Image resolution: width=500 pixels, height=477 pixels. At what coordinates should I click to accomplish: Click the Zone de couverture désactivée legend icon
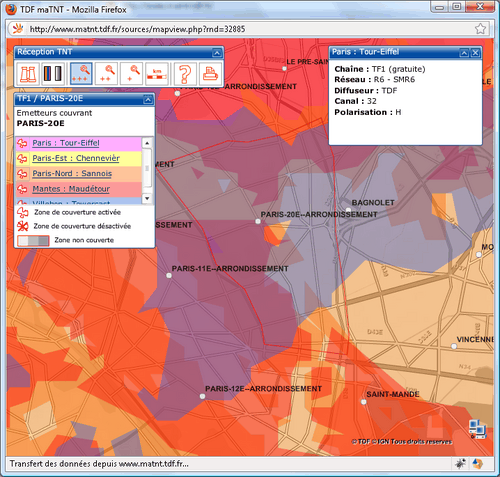tap(23, 226)
